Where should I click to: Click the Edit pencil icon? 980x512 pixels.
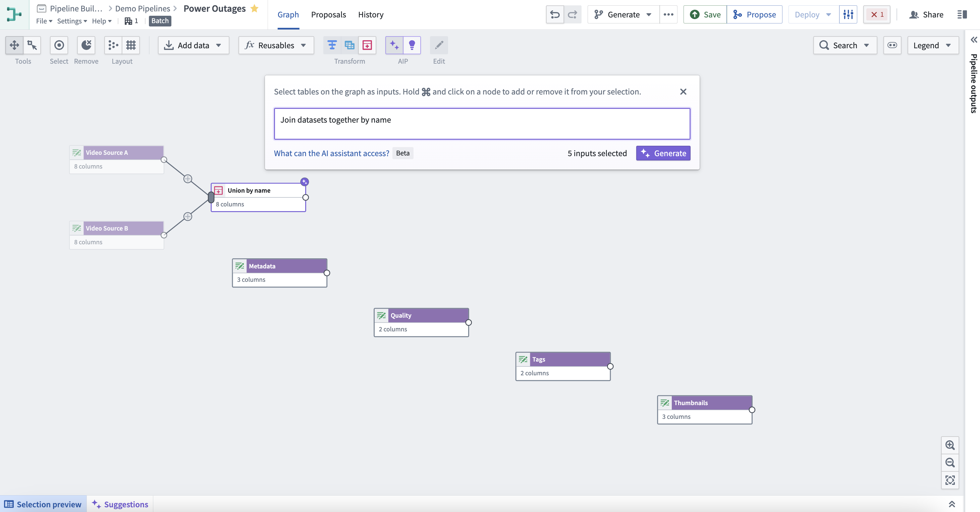[439, 45]
